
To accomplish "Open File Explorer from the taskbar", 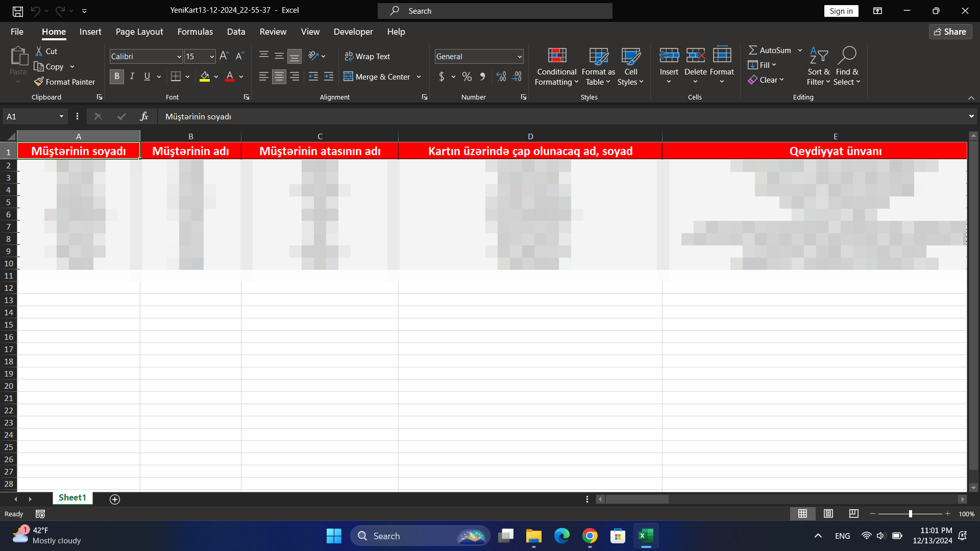I will coord(534,536).
